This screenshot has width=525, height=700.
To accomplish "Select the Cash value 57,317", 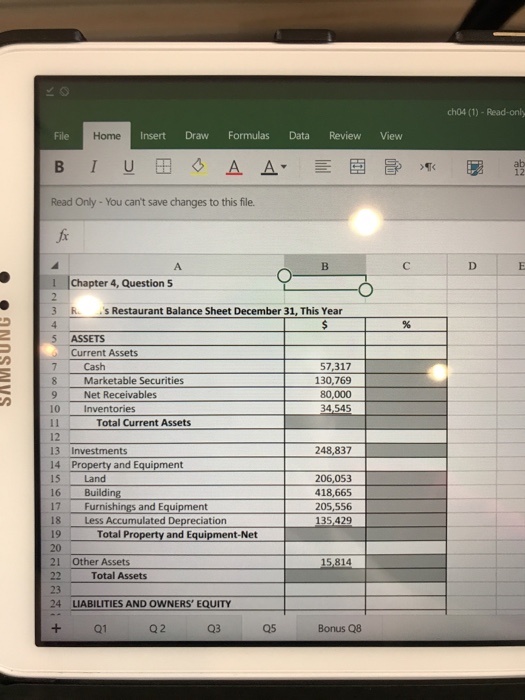I will click(325, 367).
